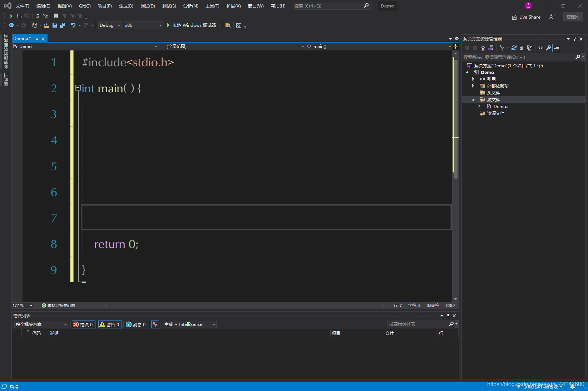Toggle auto-hide pin for Error List panel
This screenshot has height=391, width=588.
coord(448,316)
